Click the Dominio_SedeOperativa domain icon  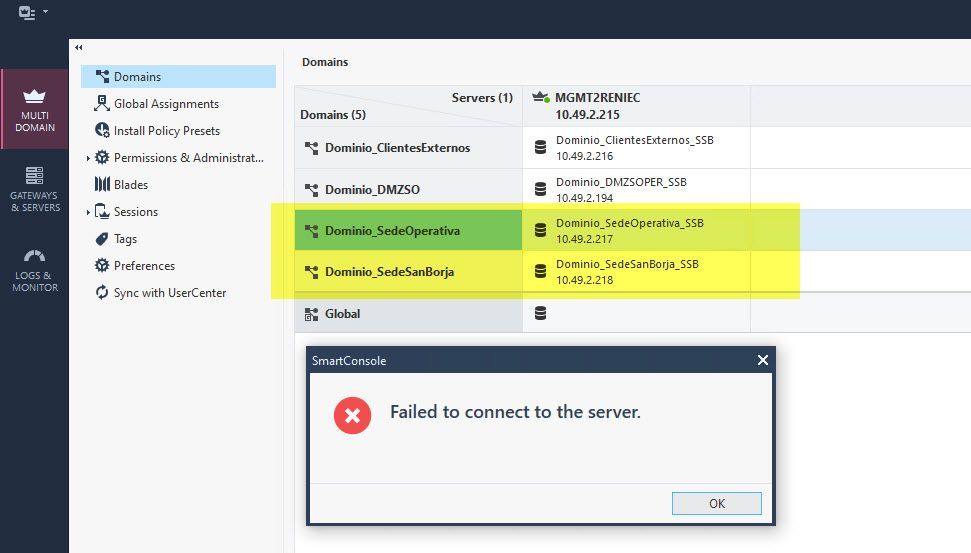pyautogui.click(x=311, y=231)
